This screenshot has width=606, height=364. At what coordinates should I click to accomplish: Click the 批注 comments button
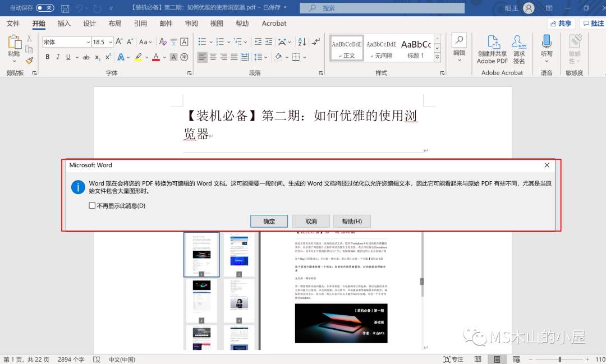[593, 24]
